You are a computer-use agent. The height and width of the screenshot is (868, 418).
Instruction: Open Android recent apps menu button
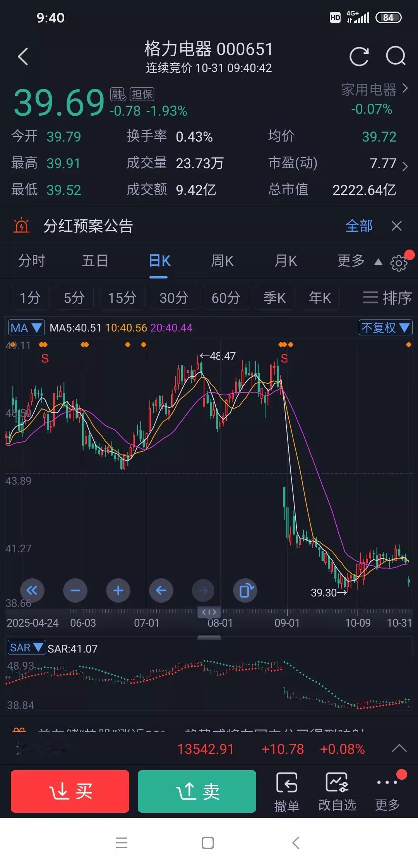tap(122, 843)
